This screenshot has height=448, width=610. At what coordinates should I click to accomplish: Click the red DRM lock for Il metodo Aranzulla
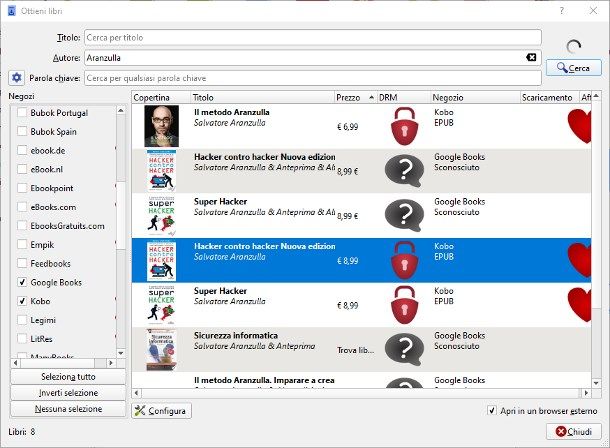[x=404, y=126]
